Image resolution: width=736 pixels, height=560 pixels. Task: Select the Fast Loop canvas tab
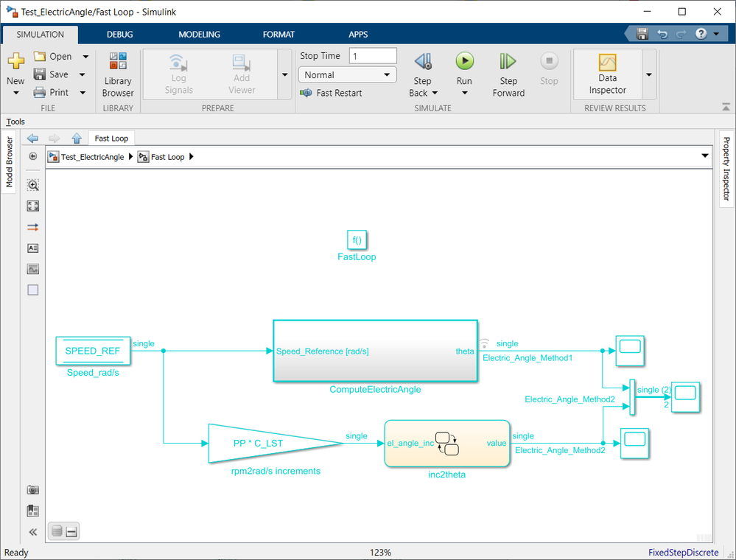[111, 139]
